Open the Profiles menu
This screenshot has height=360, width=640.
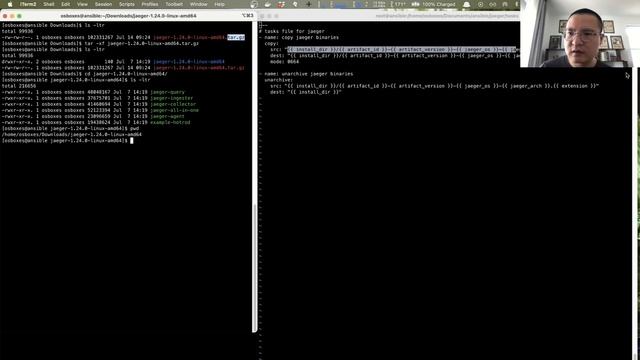click(150, 4)
